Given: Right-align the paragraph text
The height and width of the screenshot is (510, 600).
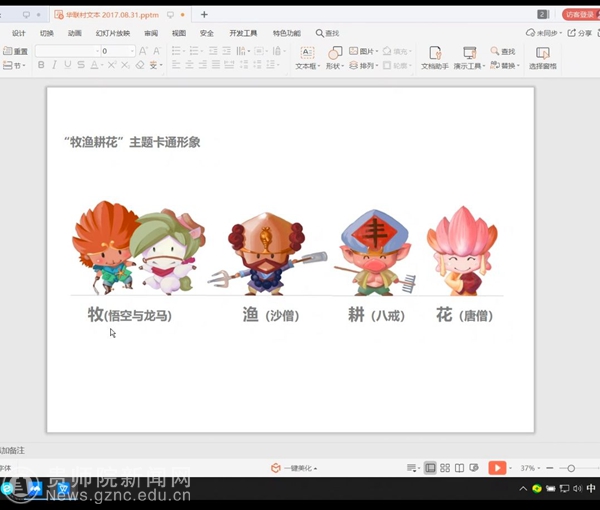Looking at the screenshot, I should tap(202, 65).
